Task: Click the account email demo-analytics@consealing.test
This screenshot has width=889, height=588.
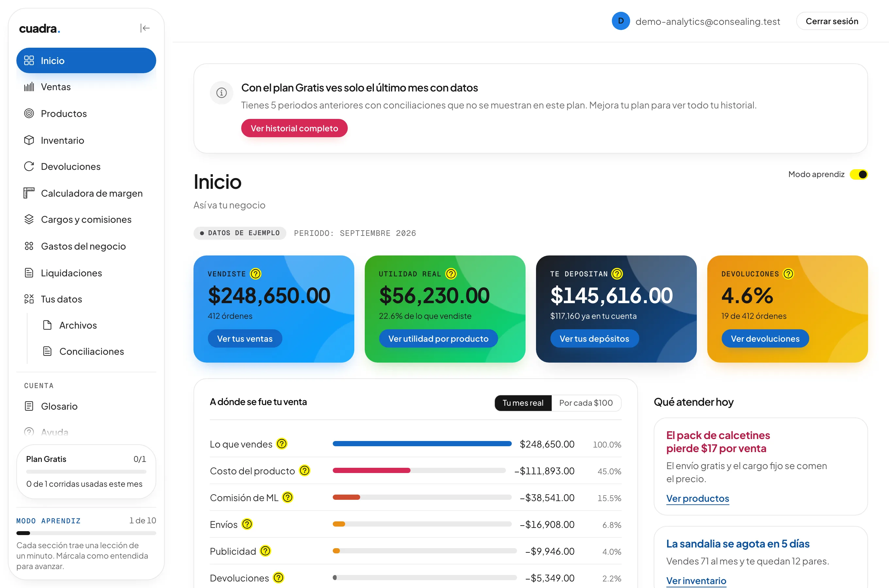Action: pyautogui.click(x=708, y=21)
